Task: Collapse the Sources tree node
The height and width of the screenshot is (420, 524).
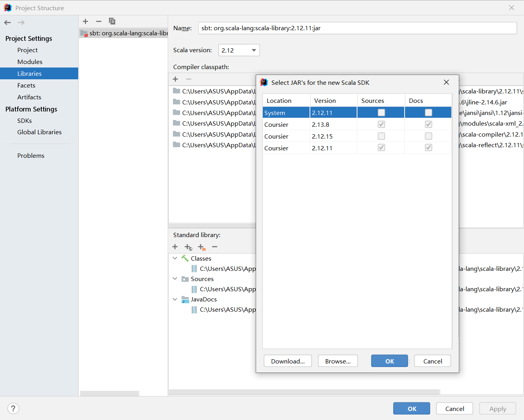Action: 175,279
